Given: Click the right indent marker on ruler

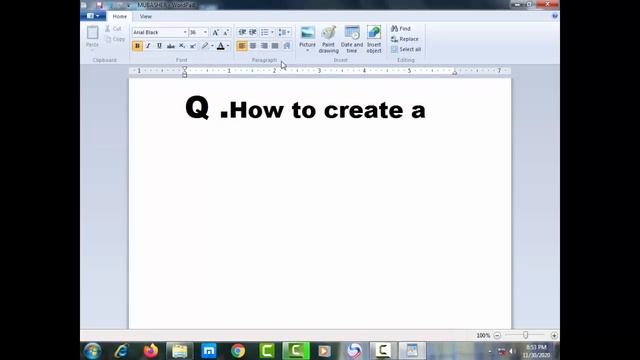Looking at the screenshot, I should (x=454, y=73).
